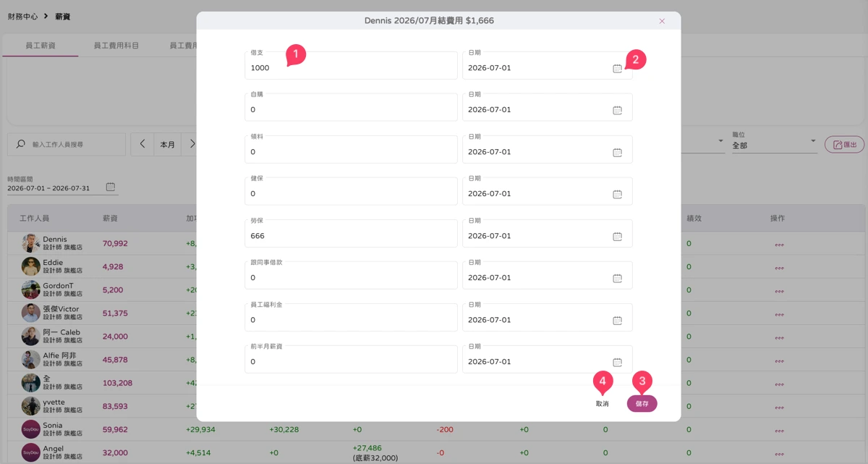The height and width of the screenshot is (464, 868).
Task: Click Dennis's salary value 70,992
Action: coord(115,244)
